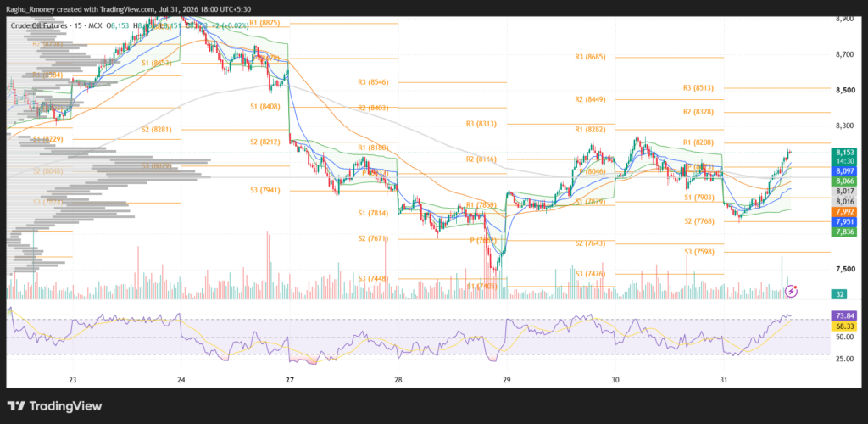Click the S3 (7476) pivot label
The image size is (868, 424).
[590, 274]
